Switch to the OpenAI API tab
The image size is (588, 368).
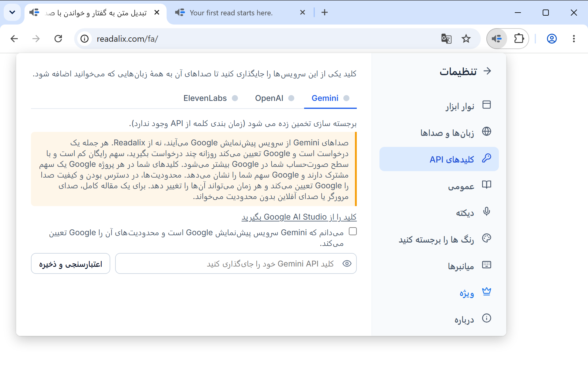[x=274, y=98]
